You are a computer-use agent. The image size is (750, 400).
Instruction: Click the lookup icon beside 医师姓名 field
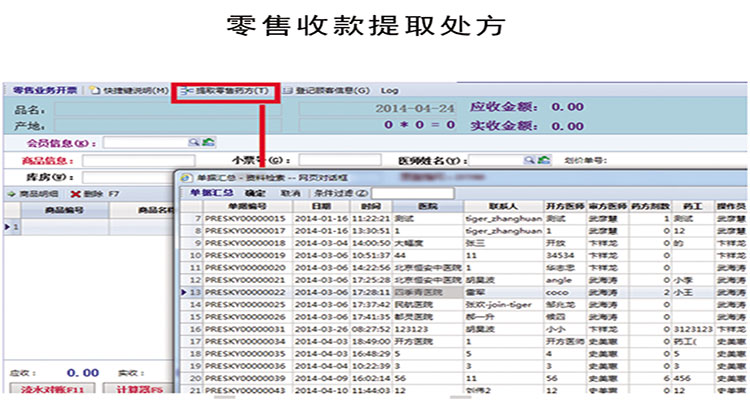point(531,160)
